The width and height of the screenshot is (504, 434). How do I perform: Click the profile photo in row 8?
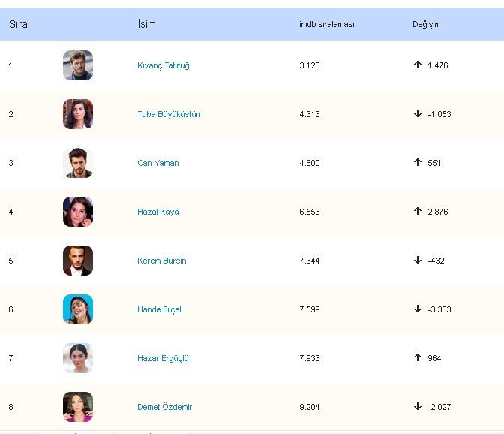point(78,407)
